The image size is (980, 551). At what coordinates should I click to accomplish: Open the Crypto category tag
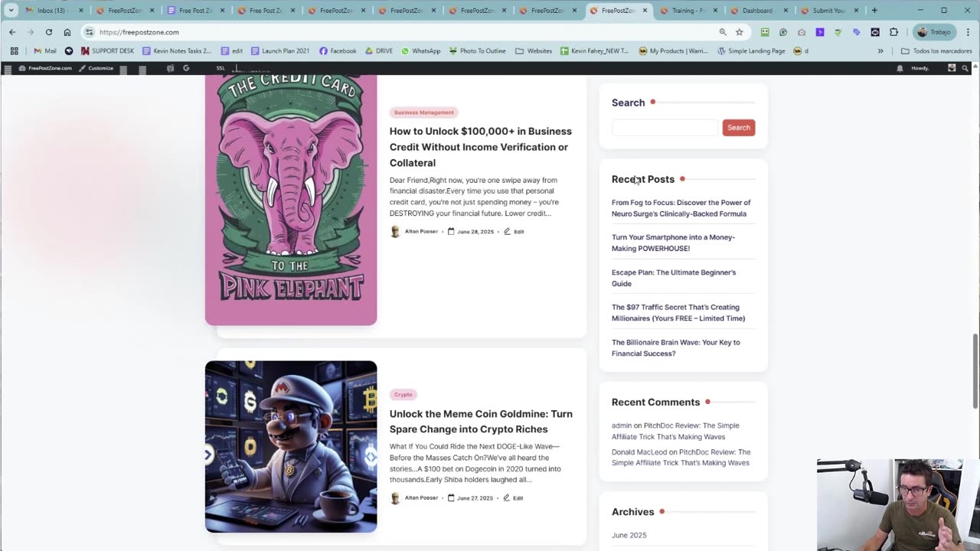pyautogui.click(x=403, y=395)
